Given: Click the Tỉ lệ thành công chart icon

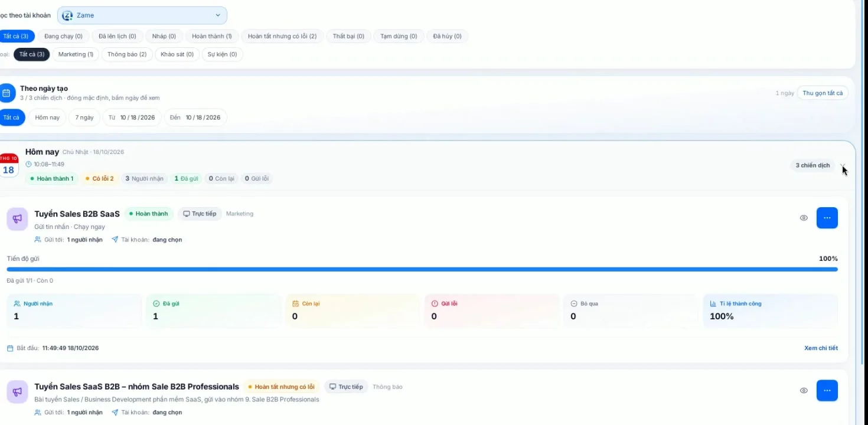Looking at the screenshot, I should (x=713, y=303).
